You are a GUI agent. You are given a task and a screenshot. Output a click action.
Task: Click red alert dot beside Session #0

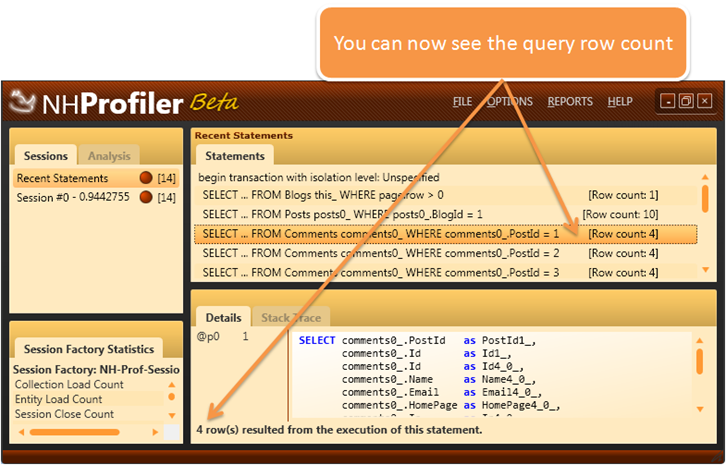pos(146,197)
